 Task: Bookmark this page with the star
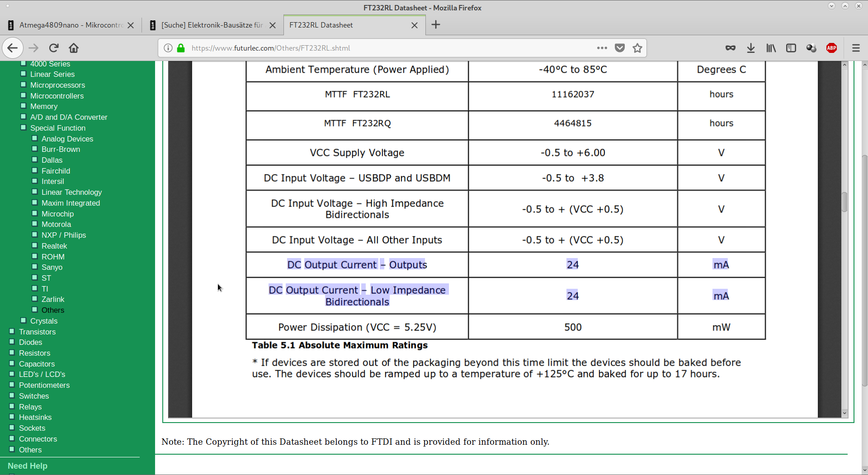637,48
